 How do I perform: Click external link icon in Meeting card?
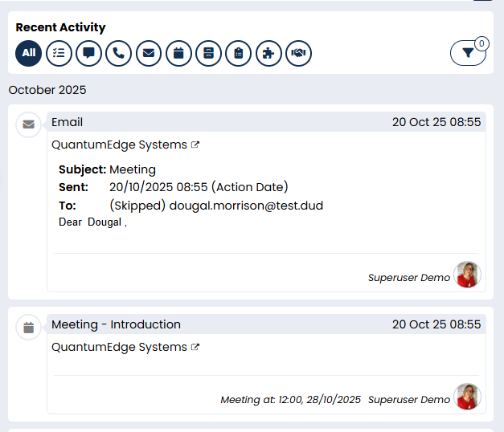tap(195, 348)
